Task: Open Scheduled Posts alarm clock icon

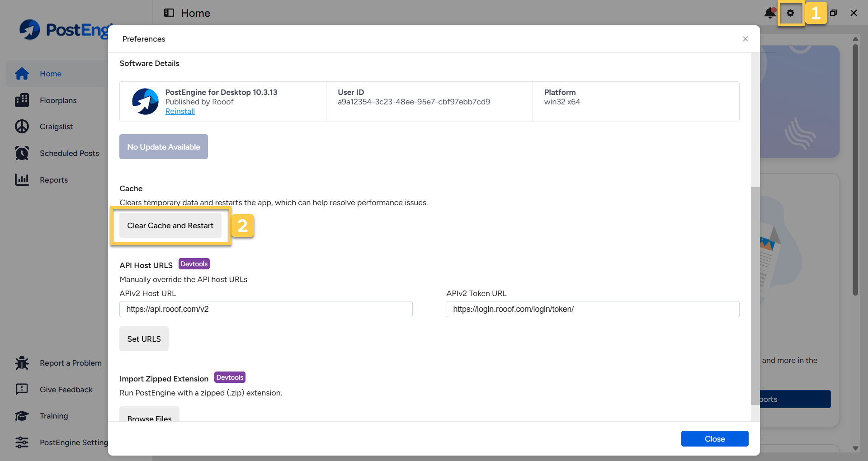Action: [x=22, y=153]
